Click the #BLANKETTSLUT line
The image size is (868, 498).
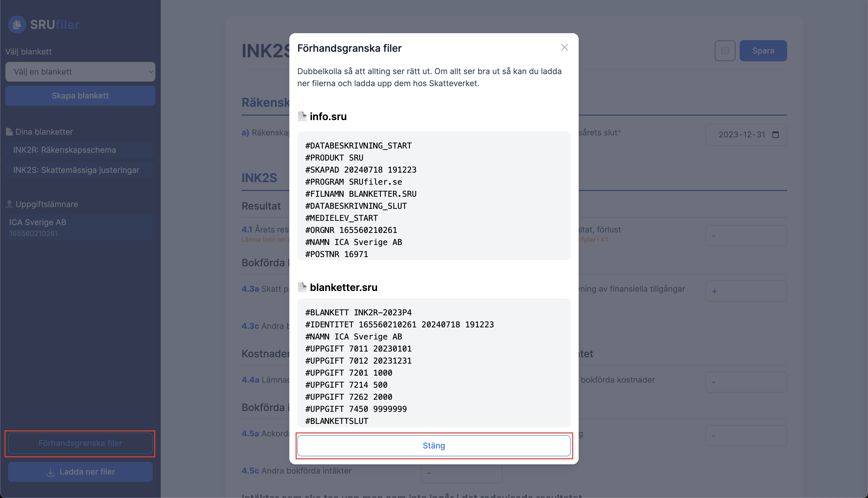(x=337, y=421)
